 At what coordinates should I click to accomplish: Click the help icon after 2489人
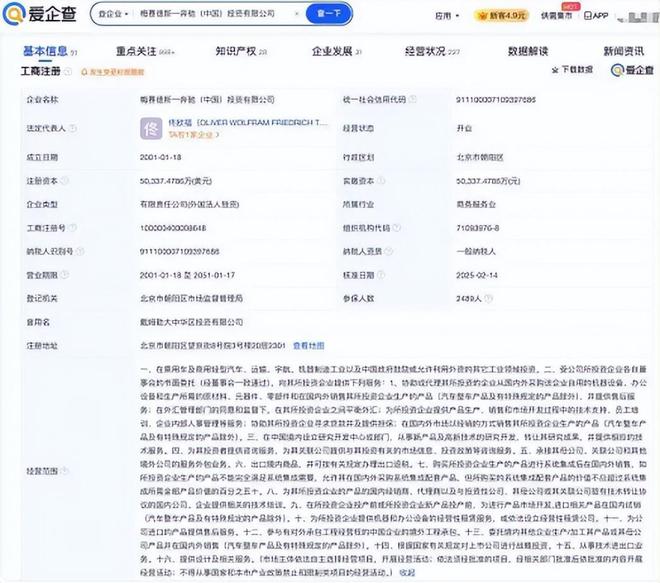(x=488, y=298)
